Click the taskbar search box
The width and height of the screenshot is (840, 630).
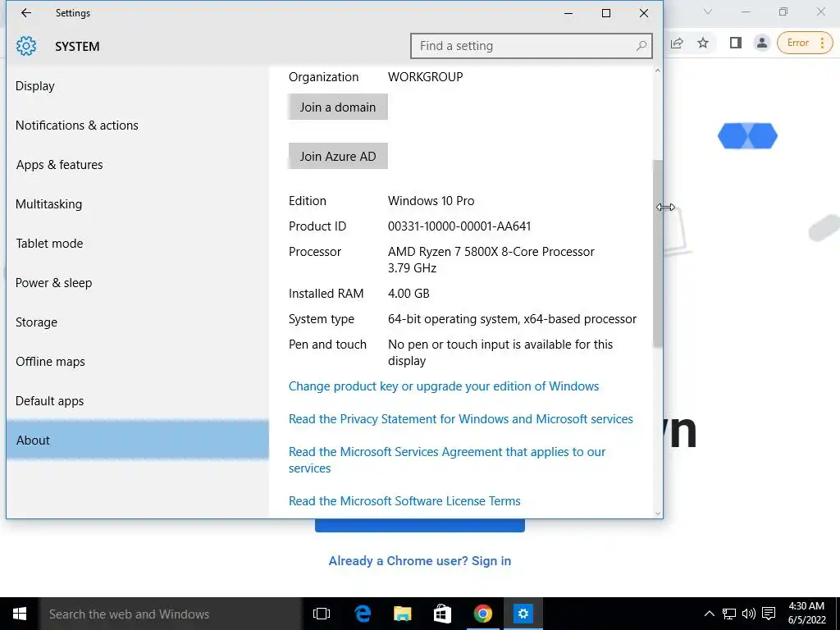coord(171,614)
